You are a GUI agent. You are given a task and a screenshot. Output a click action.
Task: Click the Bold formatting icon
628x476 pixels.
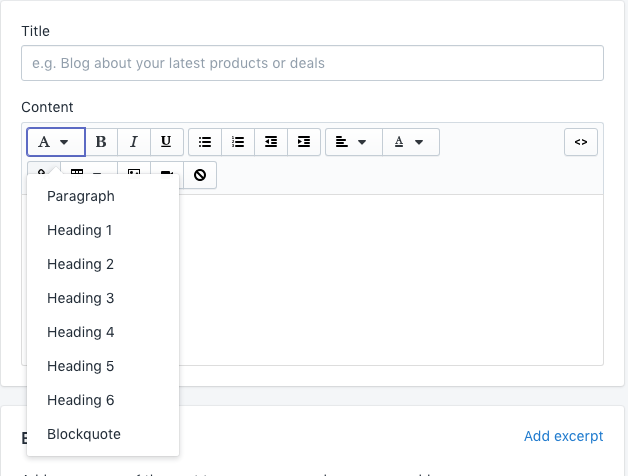click(101, 142)
